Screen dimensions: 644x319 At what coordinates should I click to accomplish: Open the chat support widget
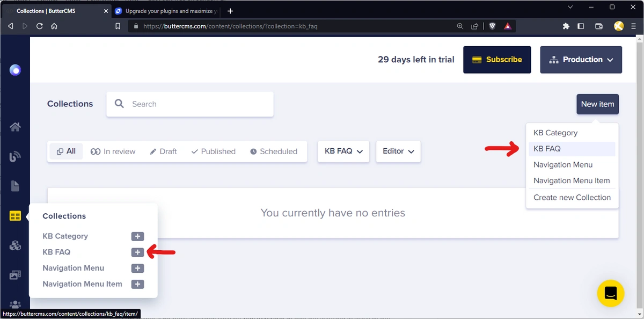610,293
